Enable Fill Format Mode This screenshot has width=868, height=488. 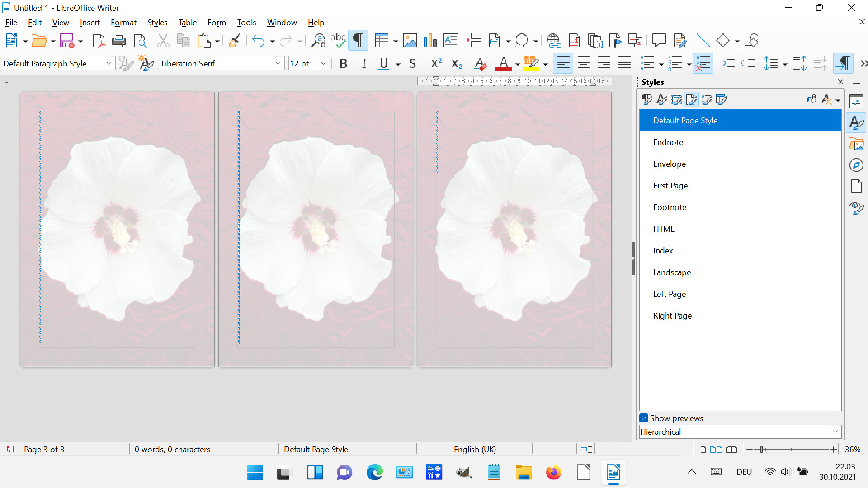(x=811, y=99)
